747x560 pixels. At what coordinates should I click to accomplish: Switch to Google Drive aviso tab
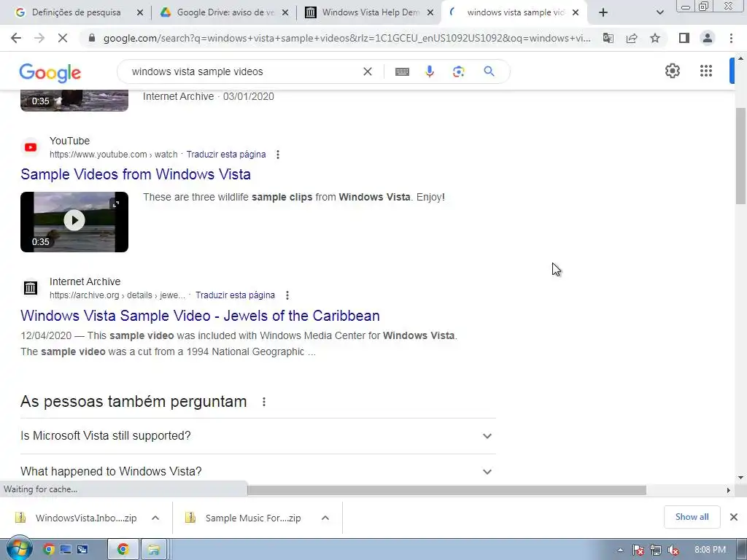tap(225, 12)
